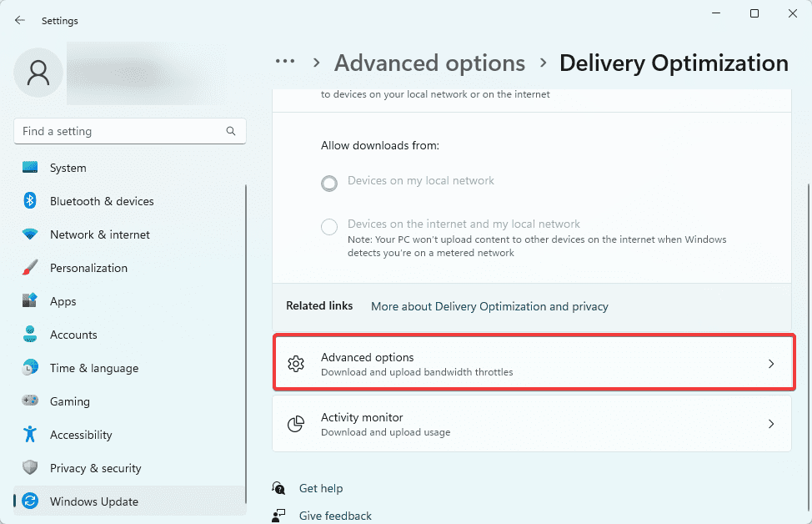
Task: Click the Give feedback icon
Action: pyautogui.click(x=278, y=515)
